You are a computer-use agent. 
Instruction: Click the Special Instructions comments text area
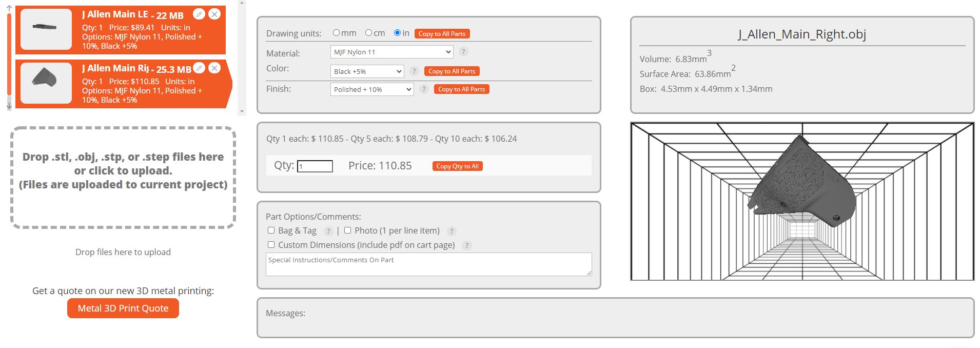[x=428, y=264]
